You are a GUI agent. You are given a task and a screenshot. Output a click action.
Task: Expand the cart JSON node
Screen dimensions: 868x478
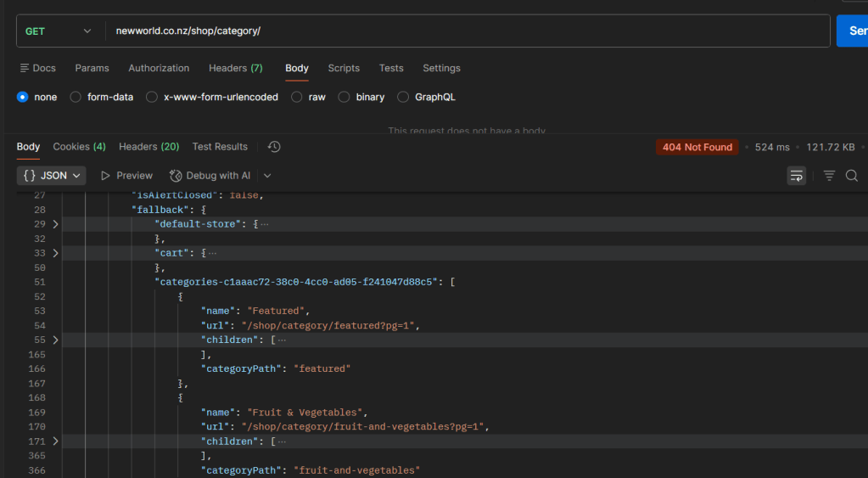coord(55,253)
